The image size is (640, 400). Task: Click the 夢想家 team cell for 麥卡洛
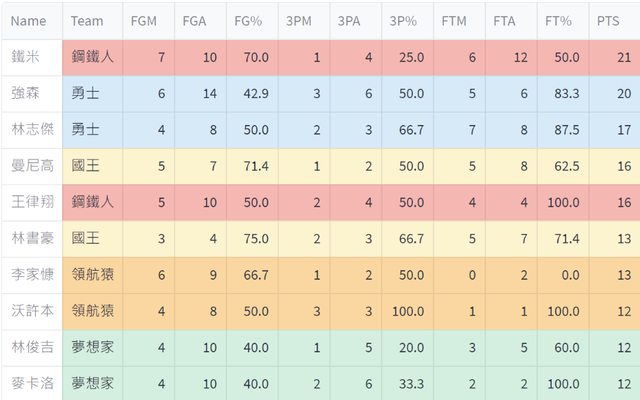[92, 382]
